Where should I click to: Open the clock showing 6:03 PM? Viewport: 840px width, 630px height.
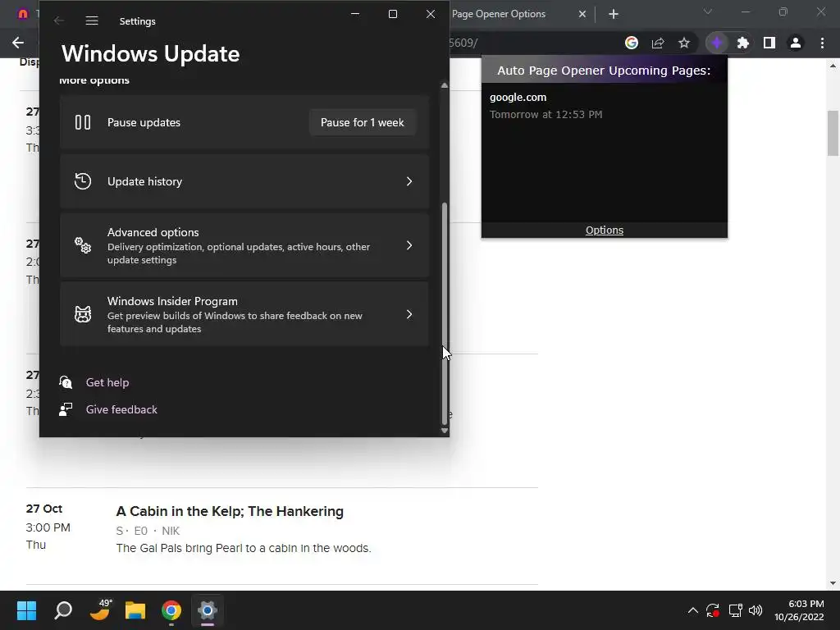799,610
